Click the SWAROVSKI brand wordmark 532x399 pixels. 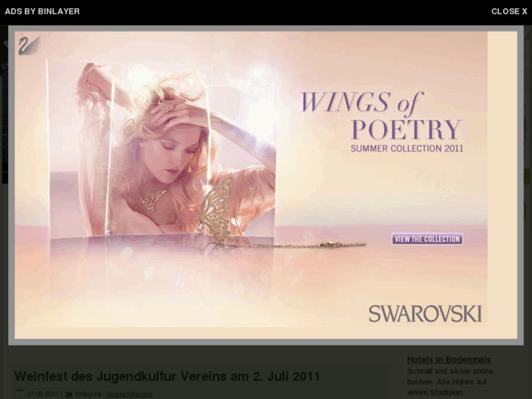coord(425,313)
